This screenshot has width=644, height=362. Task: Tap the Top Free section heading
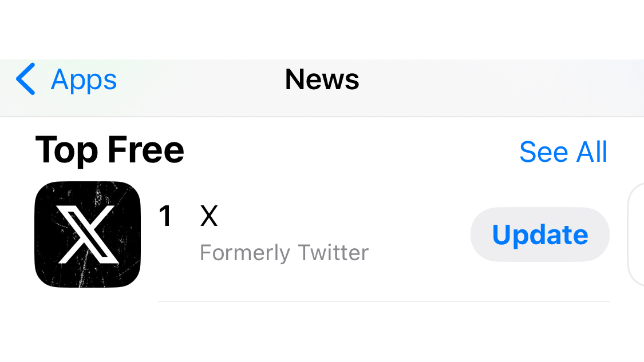click(x=109, y=150)
